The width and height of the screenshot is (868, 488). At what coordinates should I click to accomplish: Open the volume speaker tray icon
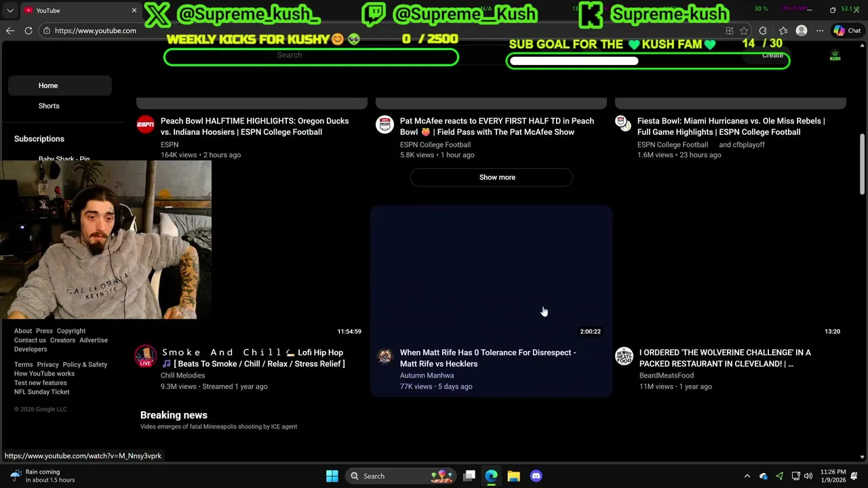808,476
